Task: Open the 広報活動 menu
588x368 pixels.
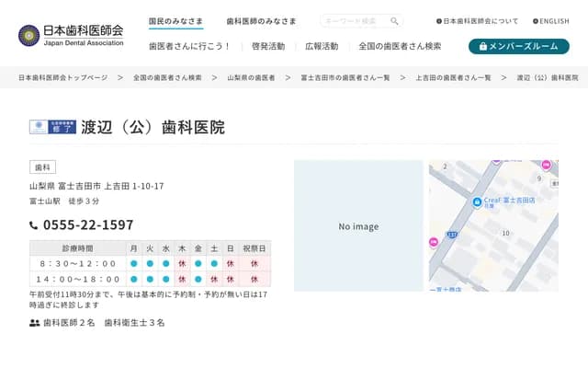Action: 322,46
